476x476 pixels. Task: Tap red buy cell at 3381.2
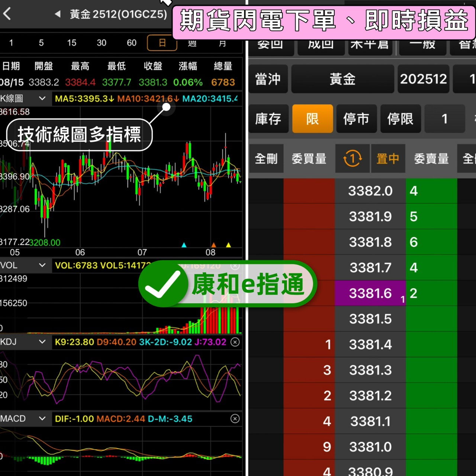309,396
